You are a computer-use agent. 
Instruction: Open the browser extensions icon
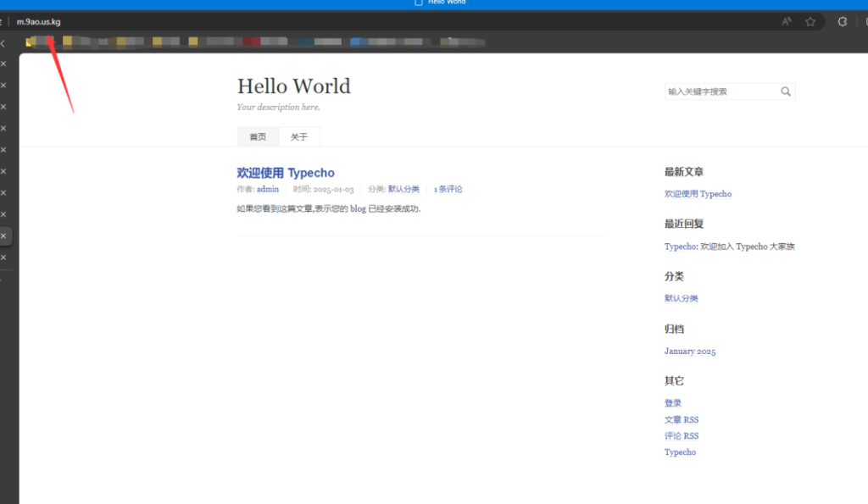point(842,22)
